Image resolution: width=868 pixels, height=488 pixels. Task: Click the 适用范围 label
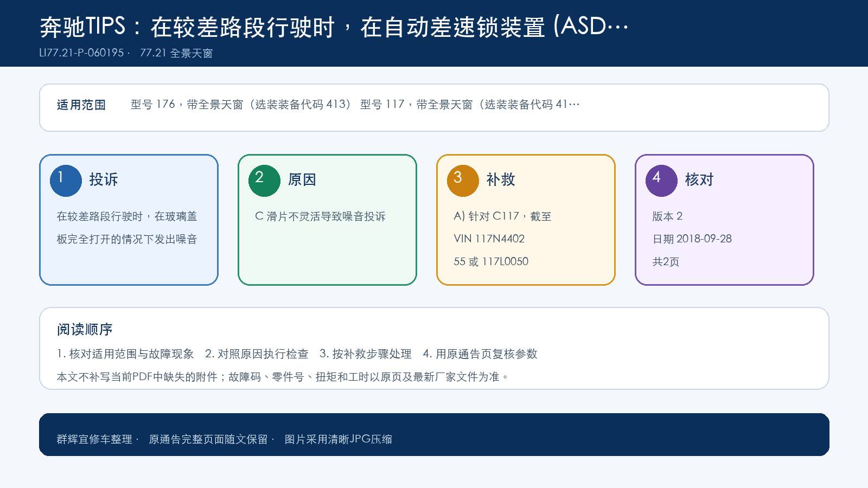[x=81, y=105]
